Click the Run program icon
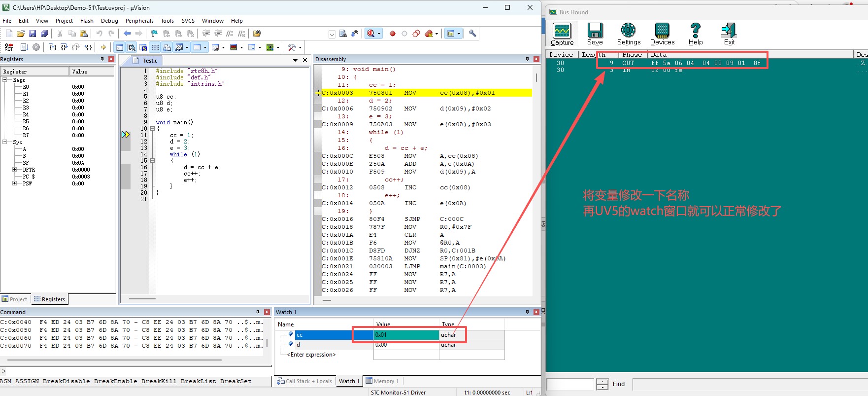 [x=24, y=47]
